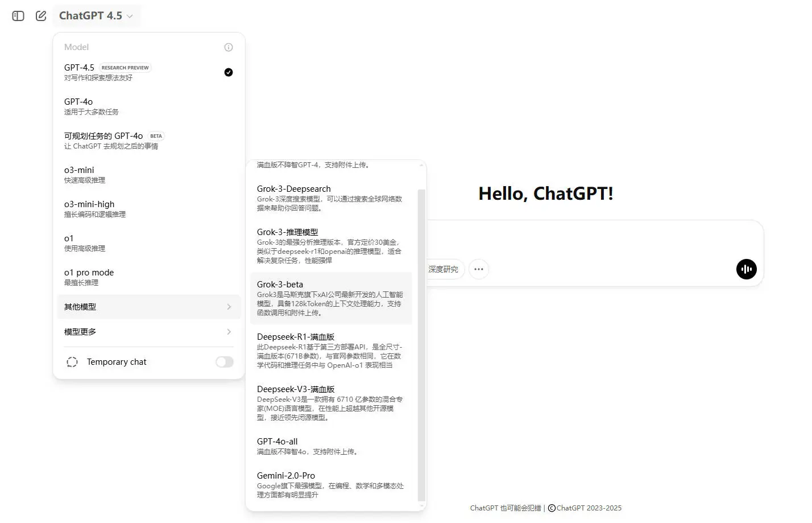
Task: Expand the 其他模型 submenu
Action: pos(149,307)
